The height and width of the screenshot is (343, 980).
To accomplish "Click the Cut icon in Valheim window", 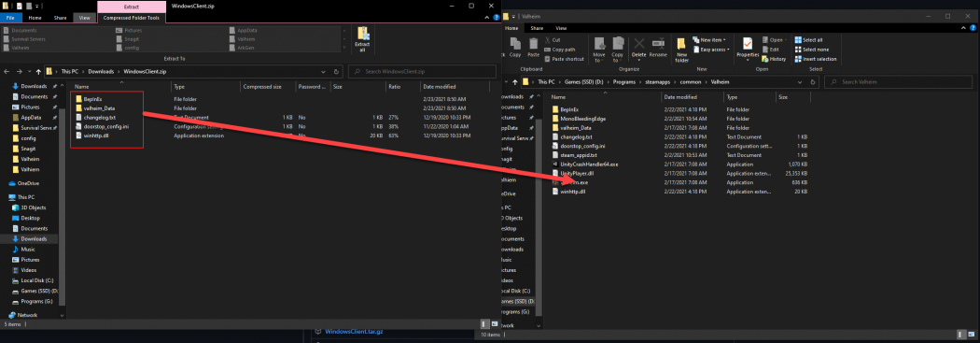I will pyautogui.click(x=548, y=40).
